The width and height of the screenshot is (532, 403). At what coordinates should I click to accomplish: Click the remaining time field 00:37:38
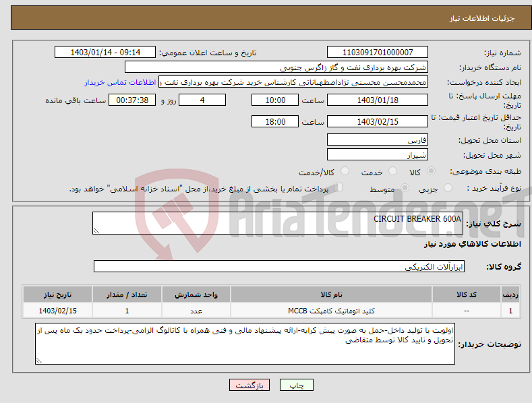click(x=132, y=100)
